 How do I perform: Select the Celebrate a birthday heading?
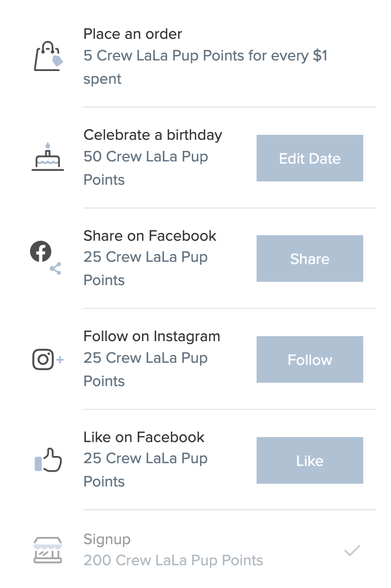tap(153, 135)
